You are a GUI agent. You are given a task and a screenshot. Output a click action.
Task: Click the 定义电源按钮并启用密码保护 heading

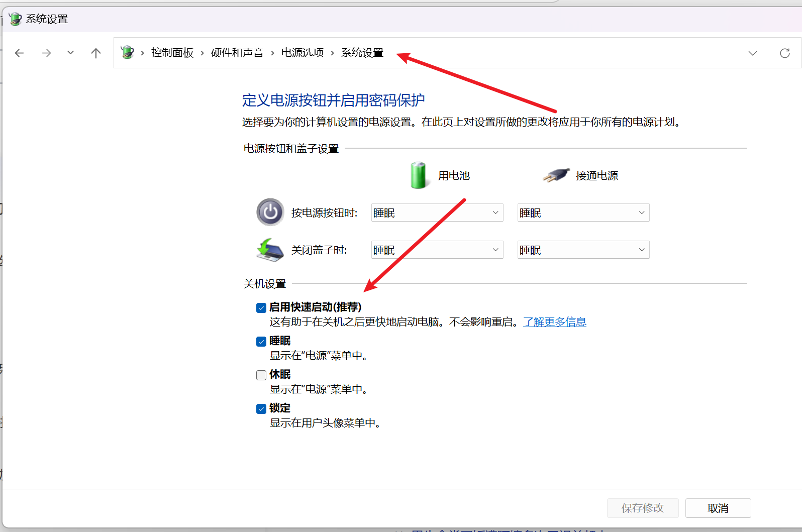[x=334, y=100]
